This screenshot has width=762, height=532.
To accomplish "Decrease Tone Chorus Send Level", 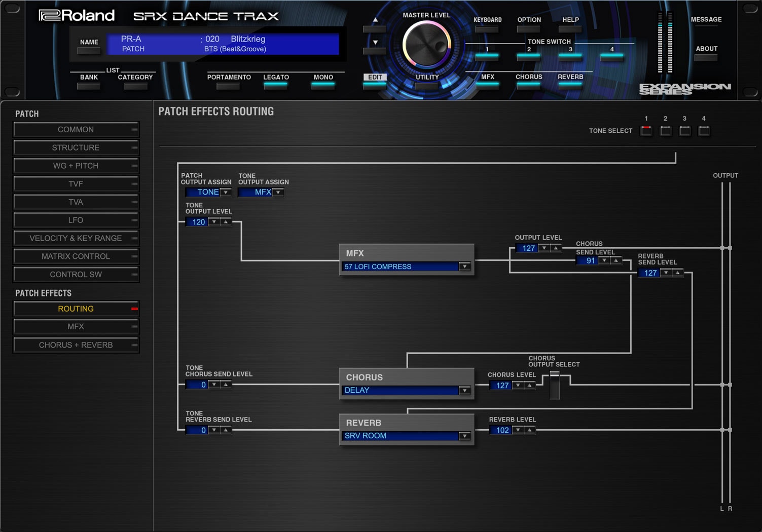I will pyautogui.click(x=214, y=385).
